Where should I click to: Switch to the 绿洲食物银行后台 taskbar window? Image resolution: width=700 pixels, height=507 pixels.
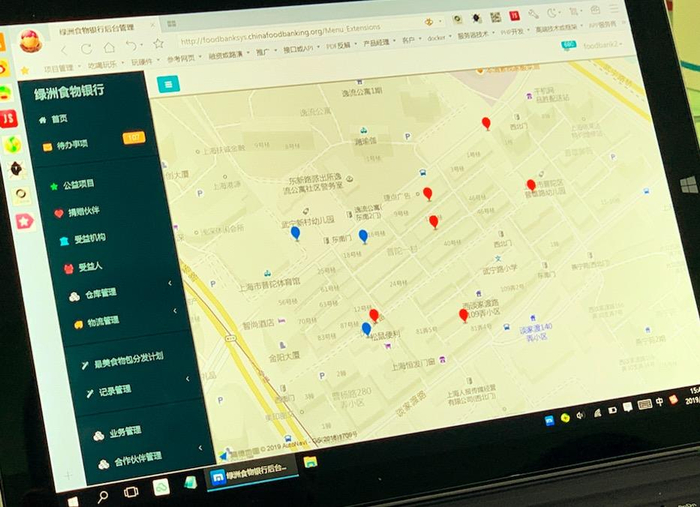pos(251,474)
